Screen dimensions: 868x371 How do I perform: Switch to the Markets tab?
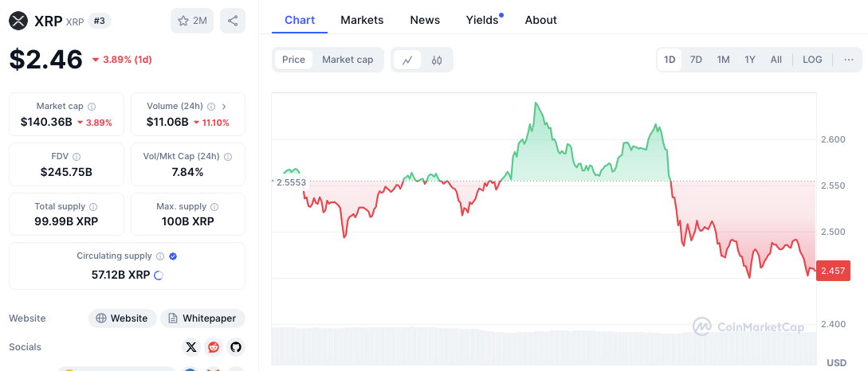coord(362,20)
